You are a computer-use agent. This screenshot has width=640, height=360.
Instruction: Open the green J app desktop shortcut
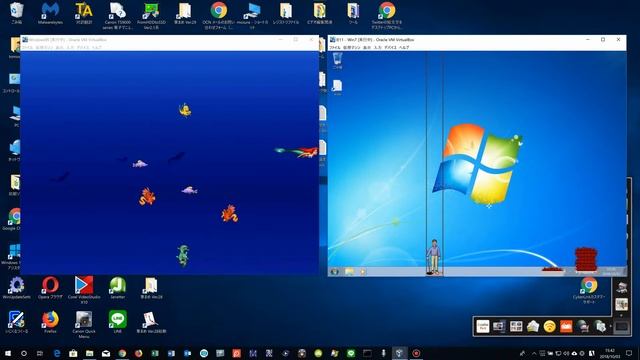118,287
